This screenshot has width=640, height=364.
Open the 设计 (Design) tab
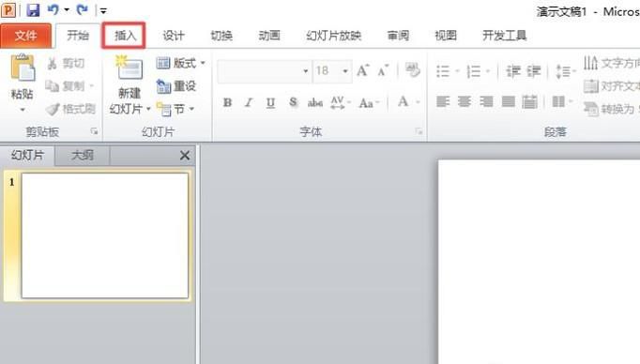point(174,36)
